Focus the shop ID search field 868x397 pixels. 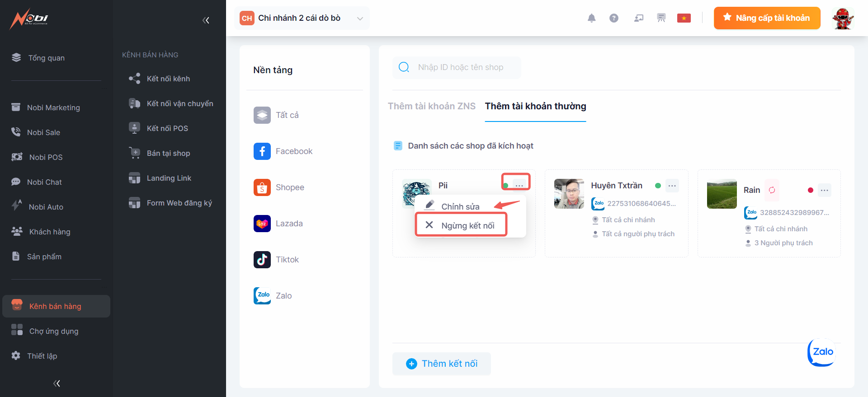click(466, 67)
